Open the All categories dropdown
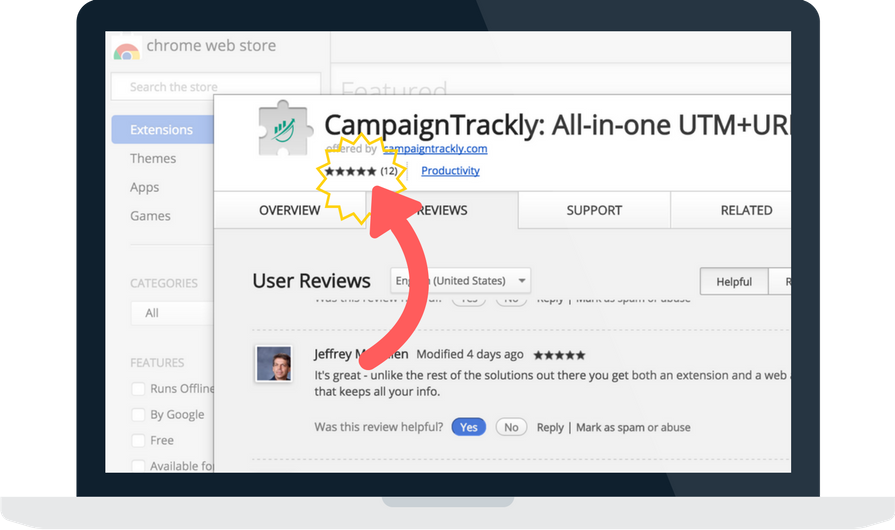The width and height of the screenshot is (895, 530). coord(172,313)
